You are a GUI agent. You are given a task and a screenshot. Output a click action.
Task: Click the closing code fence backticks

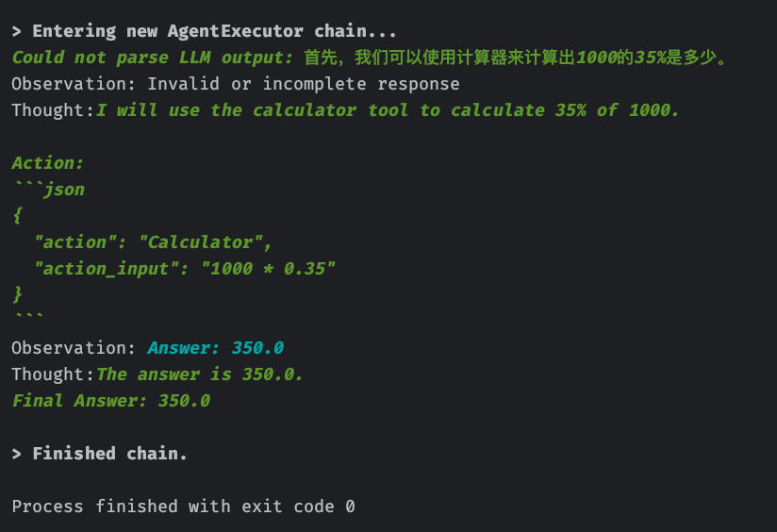point(27,318)
